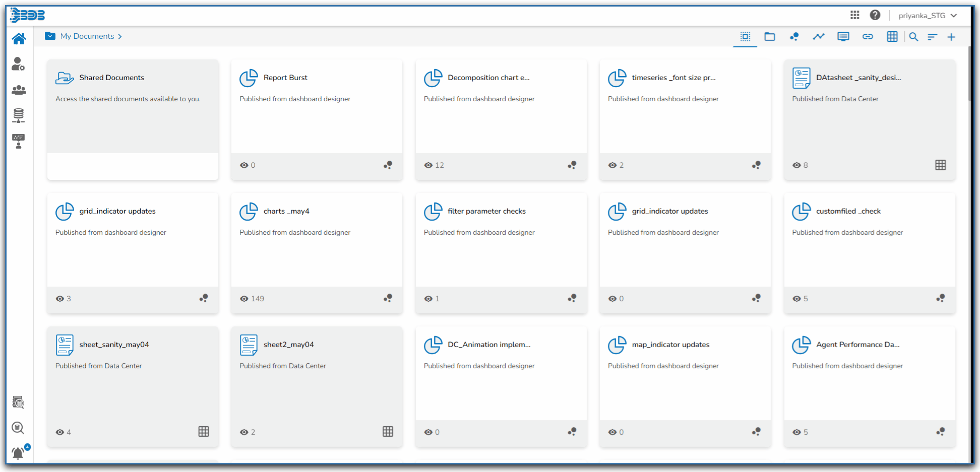Click dashboard type icon on customfiled _check footer
980x472 pixels.
click(x=941, y=298)
